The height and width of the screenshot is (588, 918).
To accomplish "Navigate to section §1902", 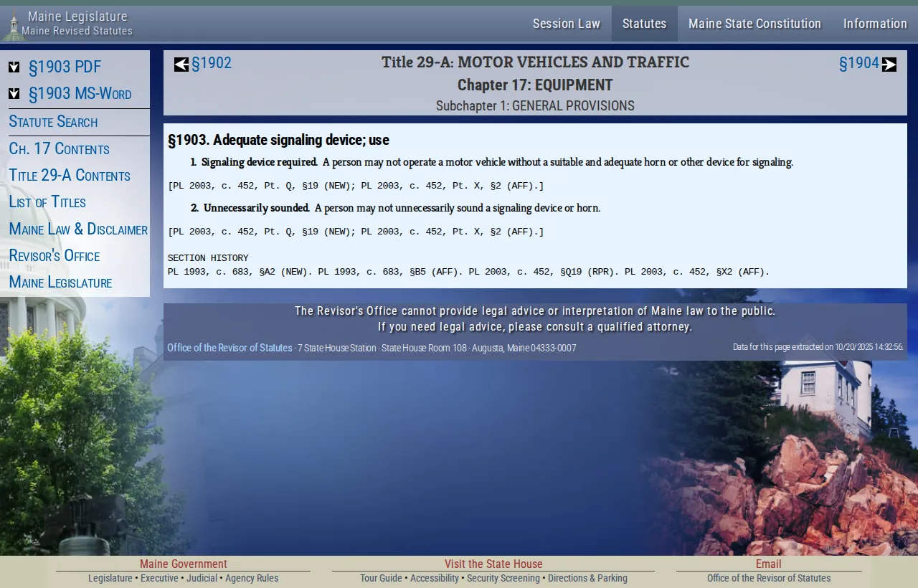I will (x=212, y=63).
